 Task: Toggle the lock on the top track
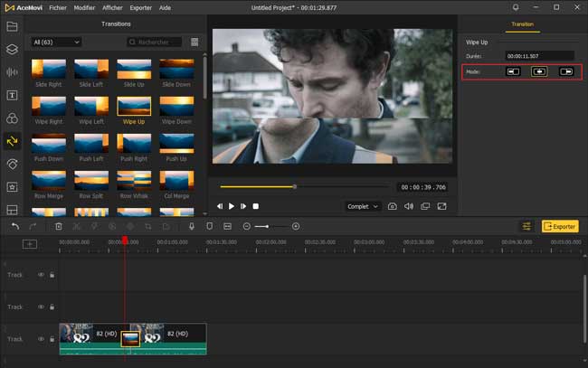(52, 275)
